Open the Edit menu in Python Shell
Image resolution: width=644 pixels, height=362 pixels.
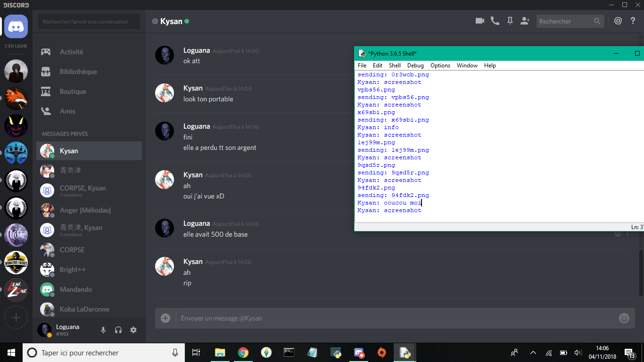pos(378,66)
